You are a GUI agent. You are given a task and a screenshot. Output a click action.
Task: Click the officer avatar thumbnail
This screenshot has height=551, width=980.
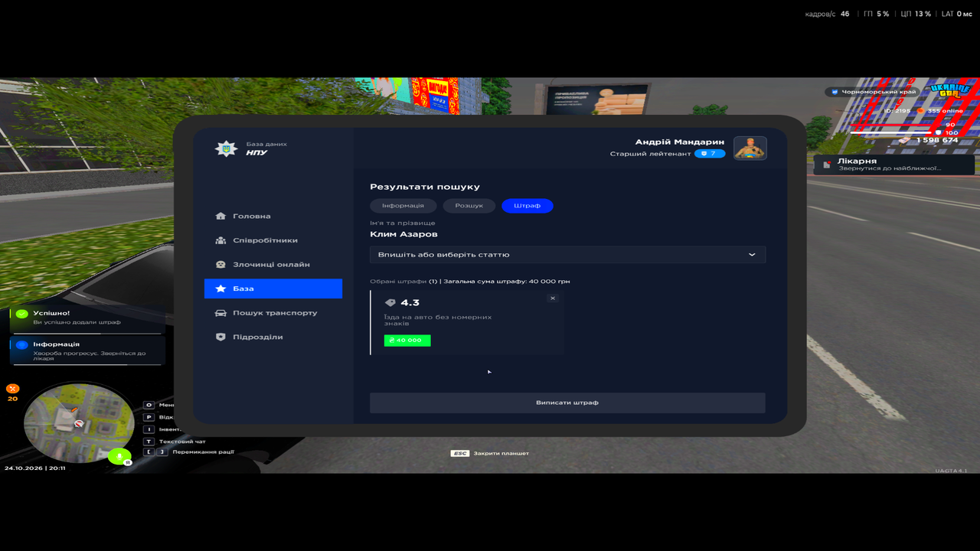click(750, 148)
